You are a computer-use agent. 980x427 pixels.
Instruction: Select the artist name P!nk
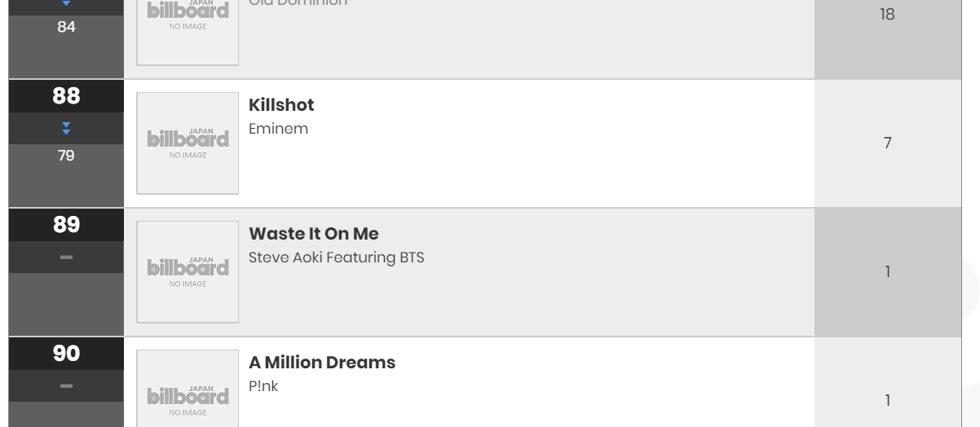point(263,386)
